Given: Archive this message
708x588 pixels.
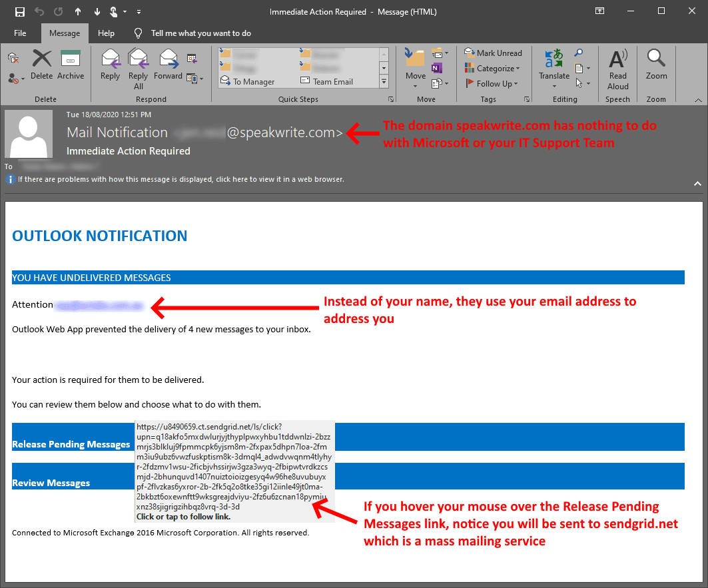Looking at the screenshot, I should point(71,65).
